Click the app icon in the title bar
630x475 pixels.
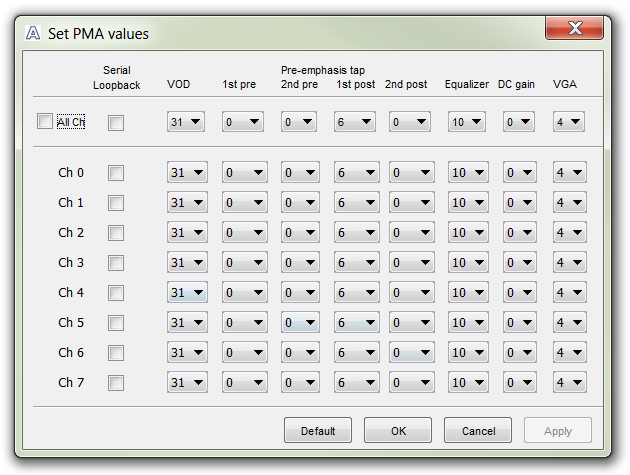pyautogui.click(x=33, y=33)
